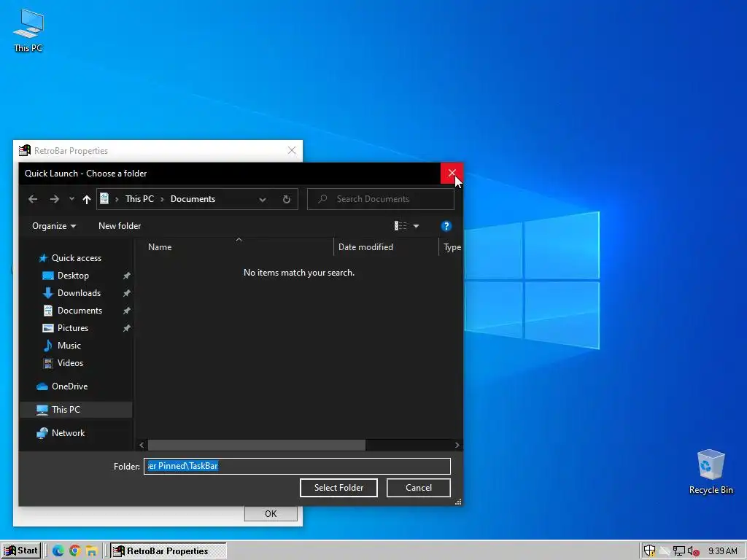Image resolution: width=747 pixels, height=560 pixels.
Task: Select Documents in address breadcrumb
Action: (x=193, y=199)
